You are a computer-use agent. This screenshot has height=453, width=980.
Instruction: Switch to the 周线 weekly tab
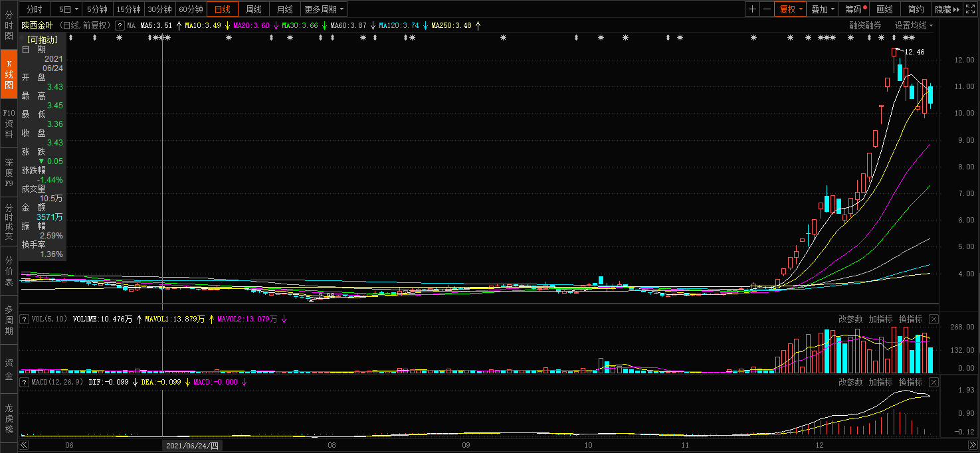click(254, 9)
